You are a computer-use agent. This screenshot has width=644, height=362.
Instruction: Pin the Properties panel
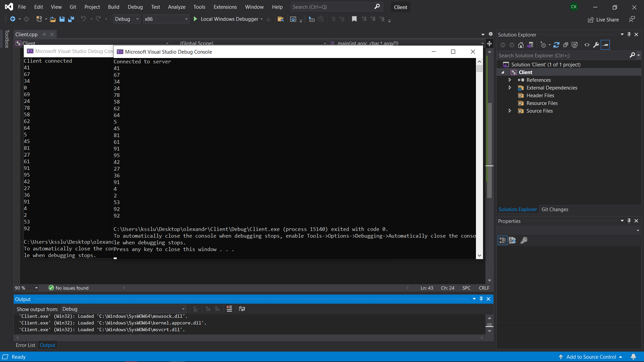(x=629, y=221)
